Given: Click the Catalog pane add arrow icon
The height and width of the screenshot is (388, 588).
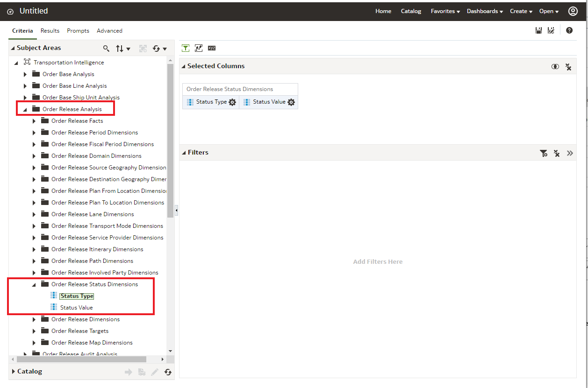Looking at the screenshot, I should (129, 372).
